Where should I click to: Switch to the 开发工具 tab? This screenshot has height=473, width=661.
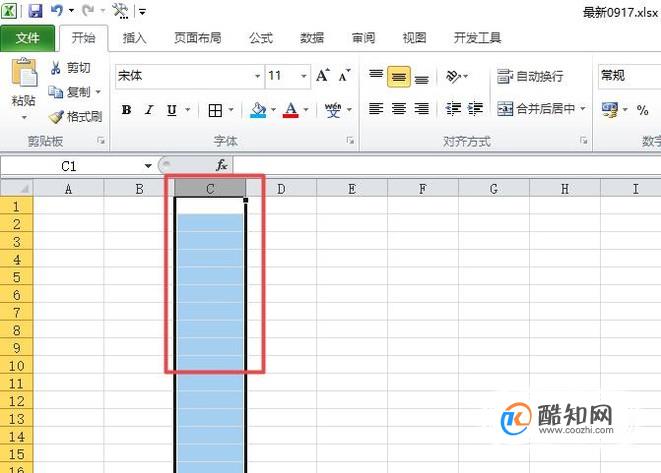[477, 38]
